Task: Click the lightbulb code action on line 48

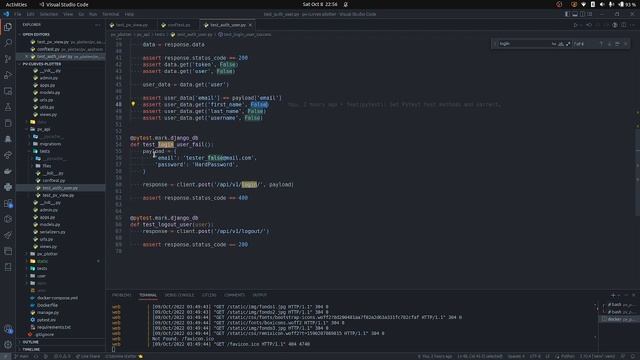Action: coord(133,104)
